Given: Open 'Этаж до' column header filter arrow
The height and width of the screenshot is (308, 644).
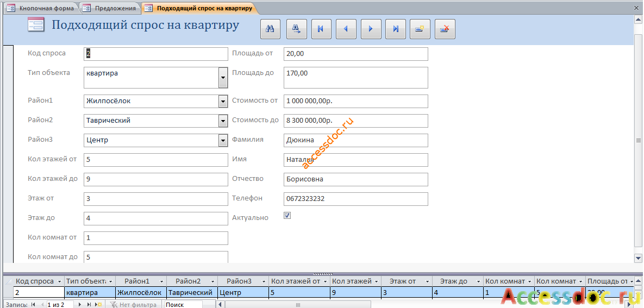Looking at the screenshot, I should [x=478, y=281].
